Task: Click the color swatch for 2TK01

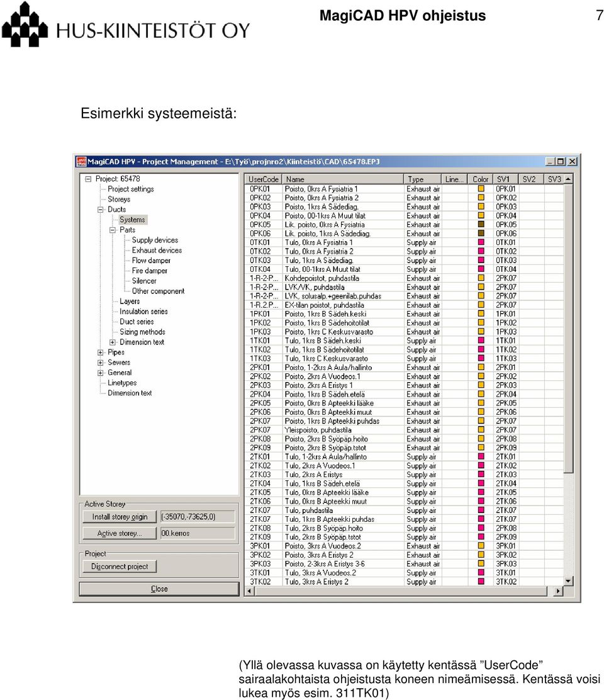Action: click(x=481, y=456)
